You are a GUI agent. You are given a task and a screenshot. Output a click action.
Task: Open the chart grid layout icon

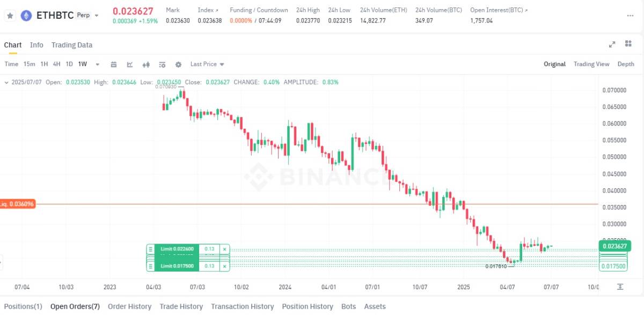click(628, 44)
